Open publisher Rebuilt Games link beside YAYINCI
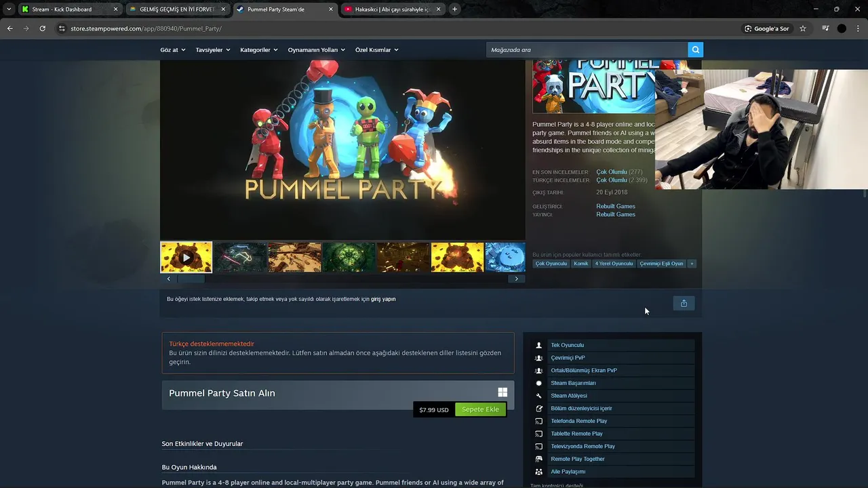Viewport: 868px width, 488px height. (x=616, y=214)
